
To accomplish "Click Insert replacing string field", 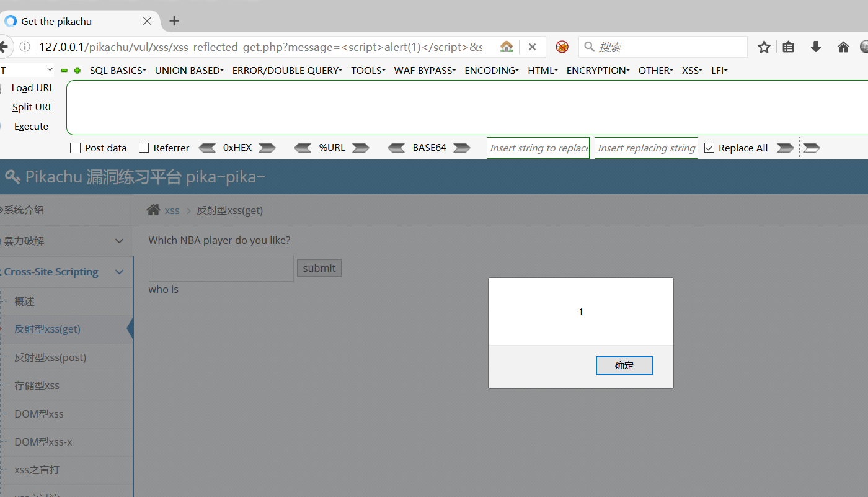I will click(x=646, y=148).
